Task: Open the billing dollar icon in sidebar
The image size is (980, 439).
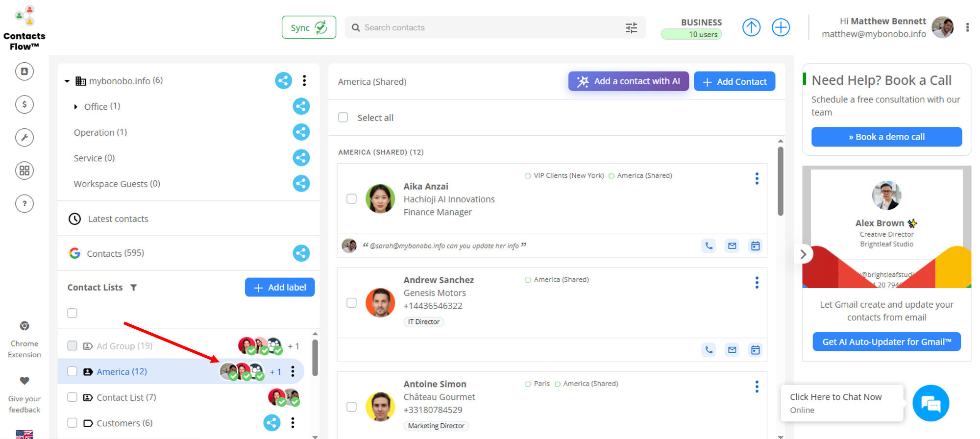Action: point(24,104)
